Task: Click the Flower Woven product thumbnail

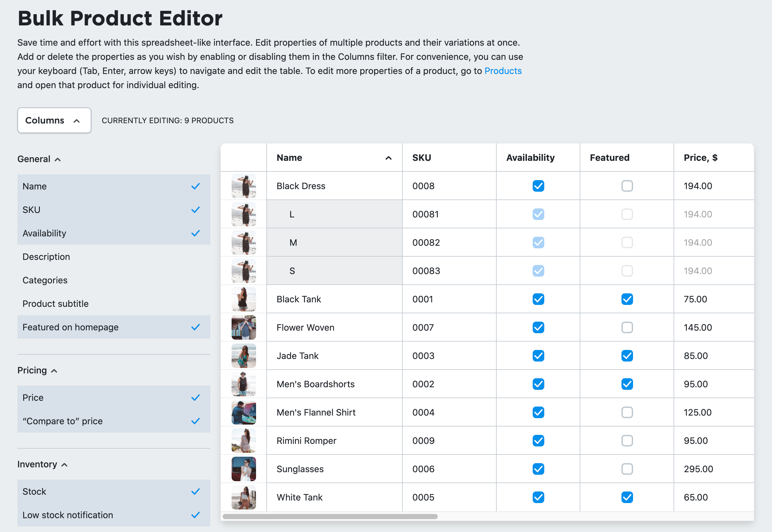Action: click(244, 327)
